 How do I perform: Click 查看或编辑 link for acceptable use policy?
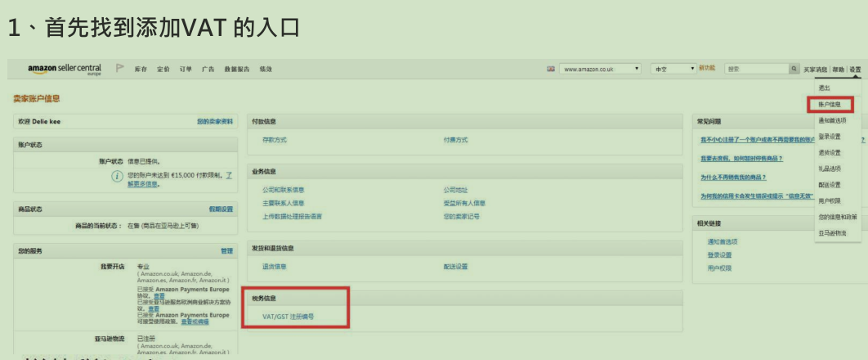coord(195,322)
